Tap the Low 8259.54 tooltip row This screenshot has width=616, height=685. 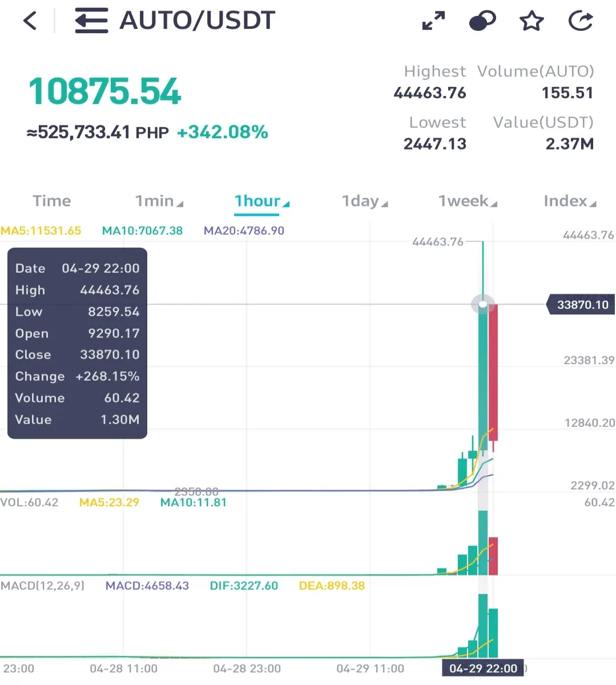(x=77, y=312)
